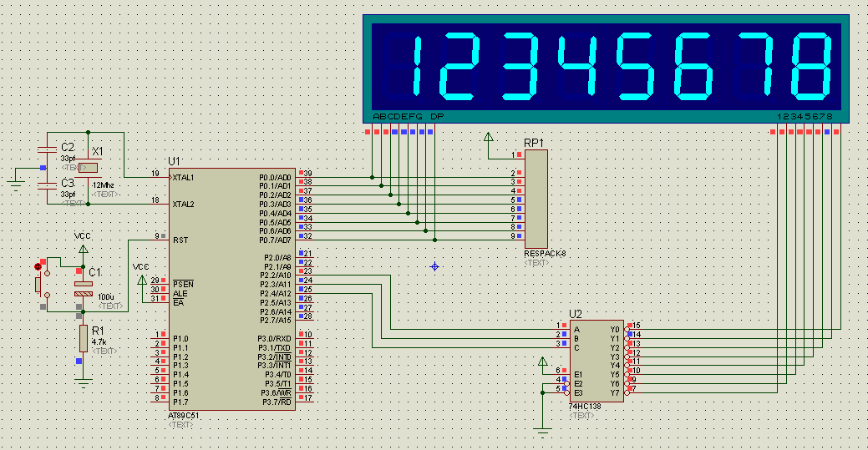The width and height of the screenshot is (868, 450).
Task: Click pin number 15 on U2
Action: tap(637, 326)
